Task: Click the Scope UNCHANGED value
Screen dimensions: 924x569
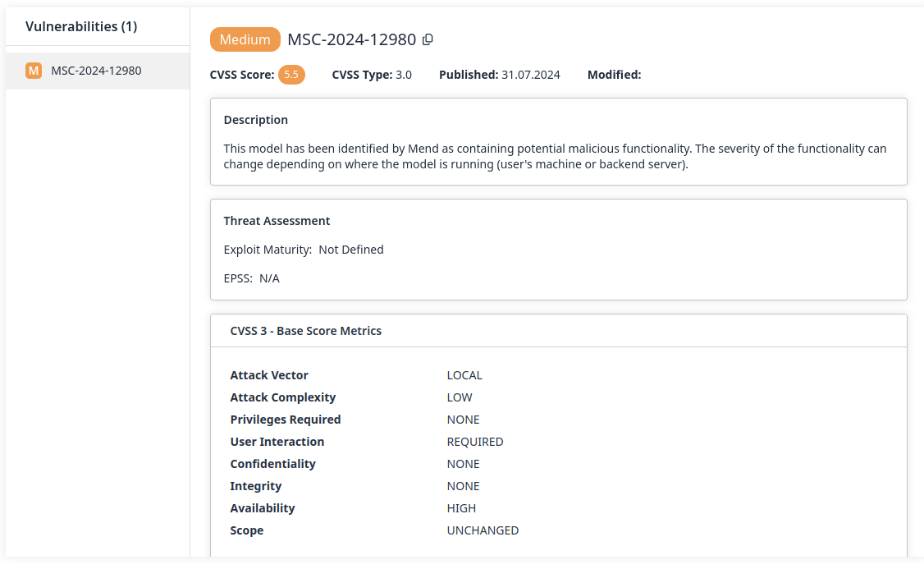Action: [483, 530]
